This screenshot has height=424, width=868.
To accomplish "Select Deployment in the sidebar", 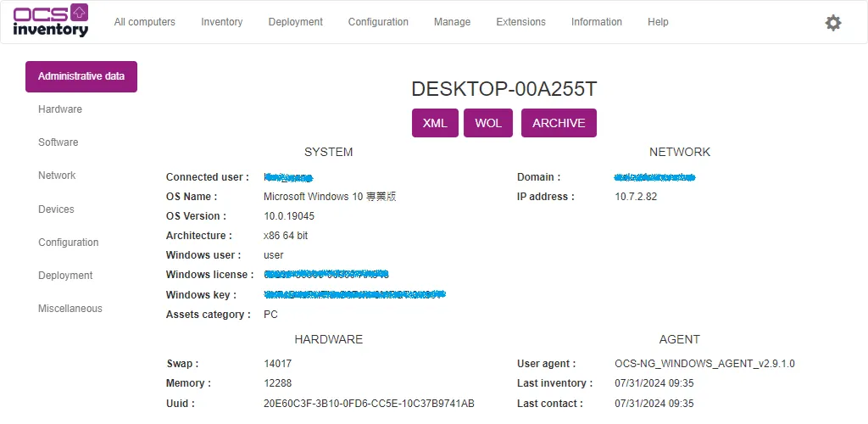I will point(65,276).
